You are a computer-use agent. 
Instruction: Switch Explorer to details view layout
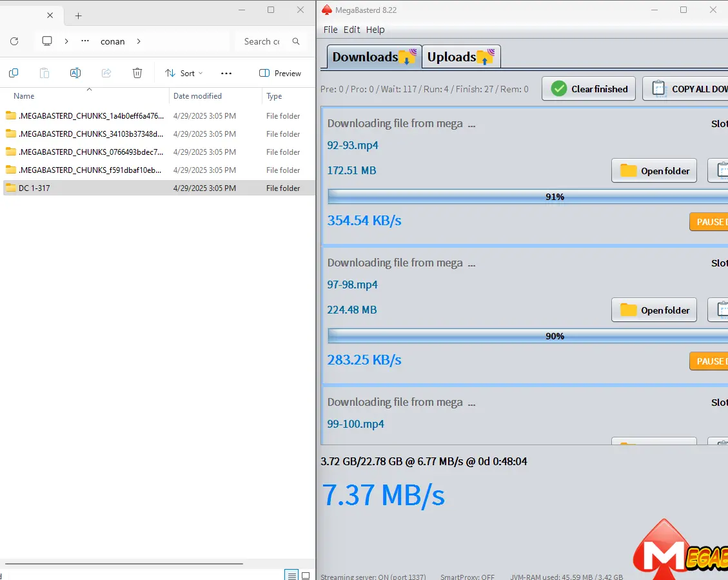point(291,576)
